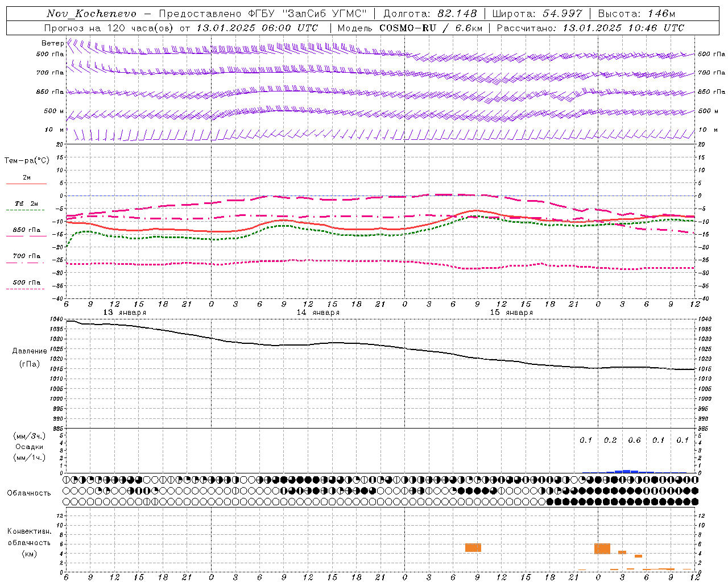Click the Nov_Kochenevo station title
Viewport: 728px width, 582px height.
click(x=92, y=14)
